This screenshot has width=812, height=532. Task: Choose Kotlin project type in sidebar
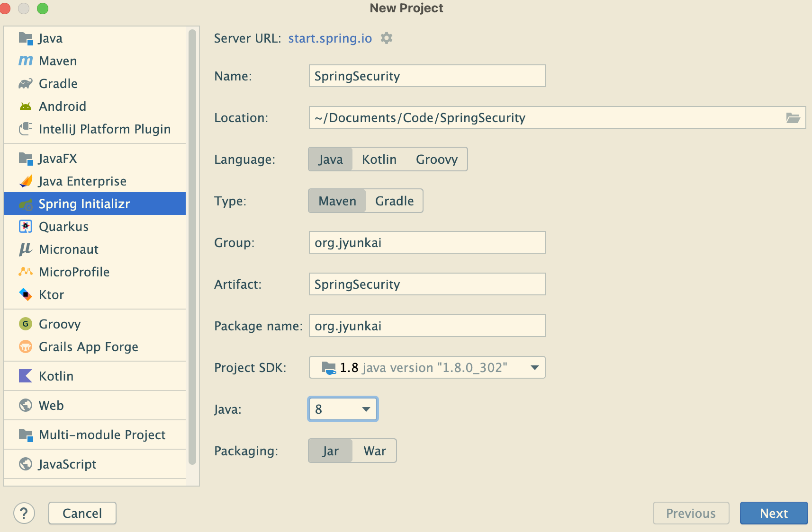click(95, 376)
